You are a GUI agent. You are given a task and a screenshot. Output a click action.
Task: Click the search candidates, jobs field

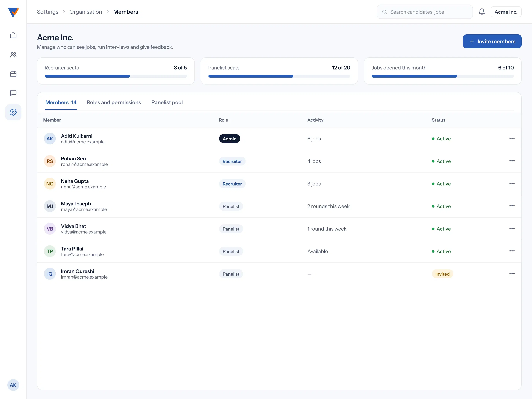coord(424,12)
